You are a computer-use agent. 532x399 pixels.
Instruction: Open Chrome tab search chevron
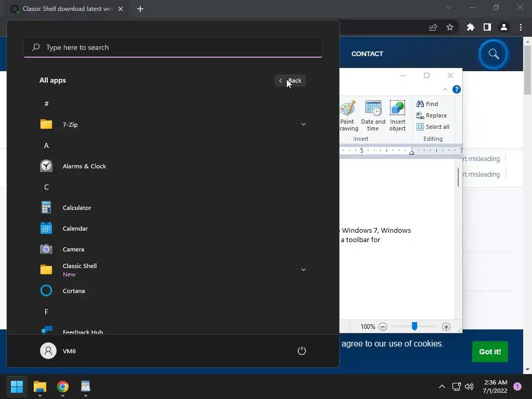pos(448,7)
